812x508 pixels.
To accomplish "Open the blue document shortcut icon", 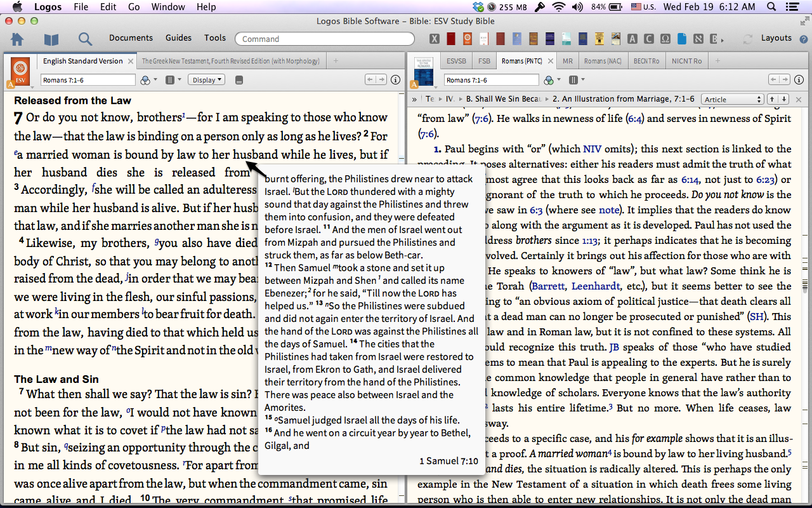I will pos(682,39).
